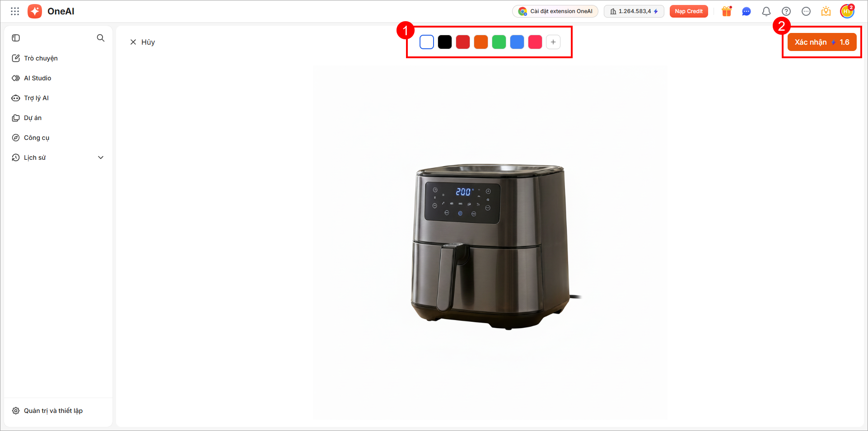Open the help question mark icon

[x=786, y=11]
